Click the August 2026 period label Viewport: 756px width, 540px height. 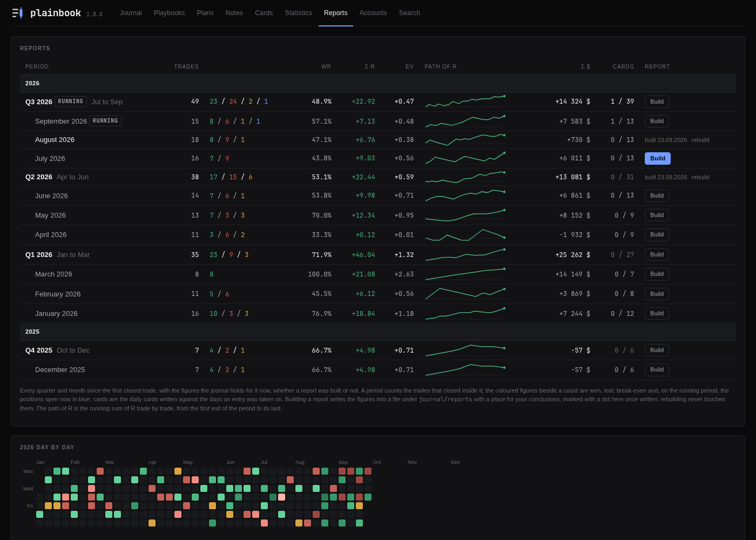[x=55, y=139]
